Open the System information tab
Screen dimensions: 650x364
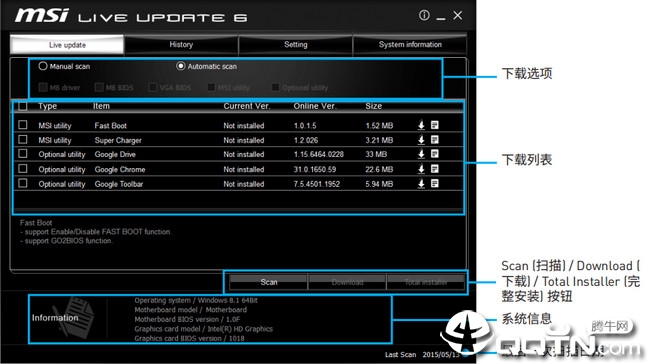point(410,45)
